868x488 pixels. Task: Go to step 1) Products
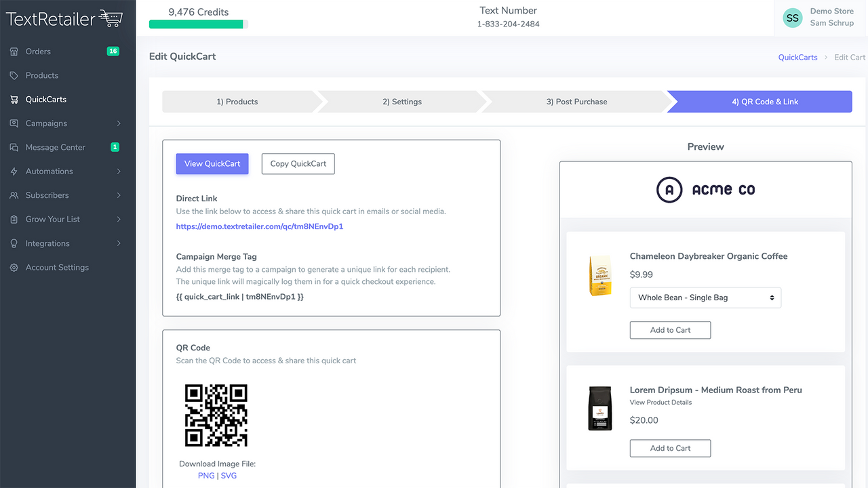(x=237, y=102)
